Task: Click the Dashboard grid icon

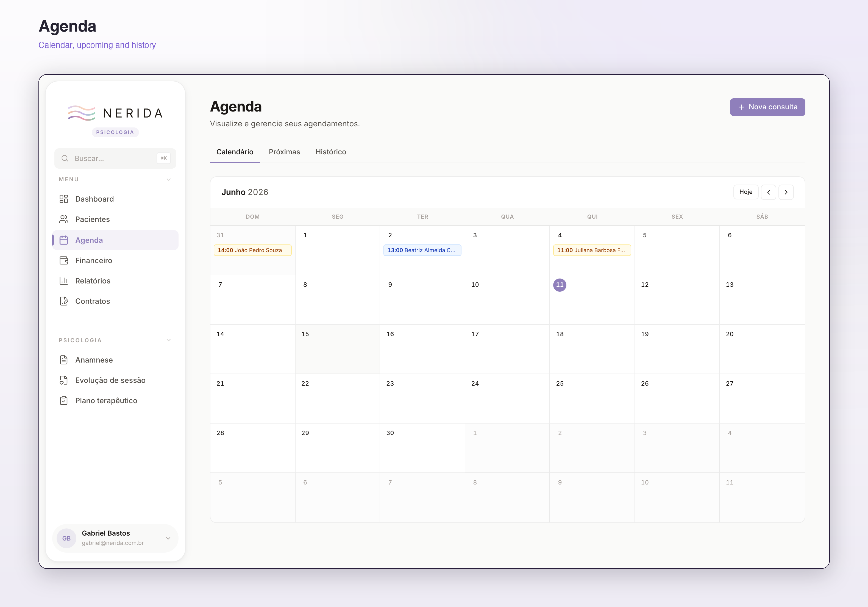Action: pos(63,199)
